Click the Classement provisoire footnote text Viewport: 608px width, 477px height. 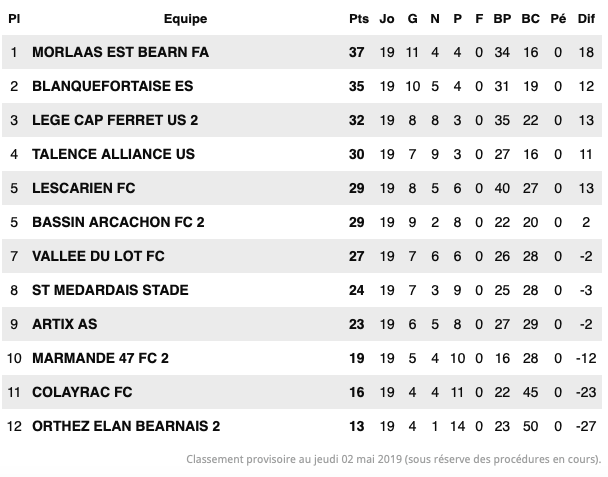pyautogui.click(x=393, y=460)
